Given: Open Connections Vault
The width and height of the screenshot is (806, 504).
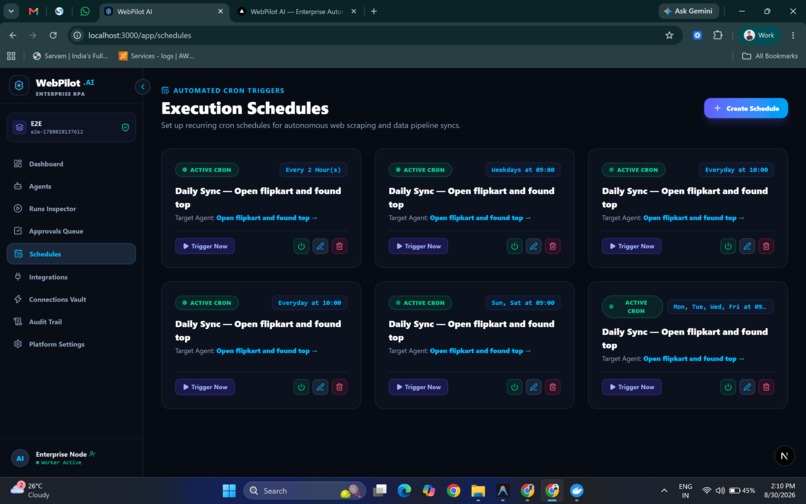Looking at the screenshot, I should (71, 299).
